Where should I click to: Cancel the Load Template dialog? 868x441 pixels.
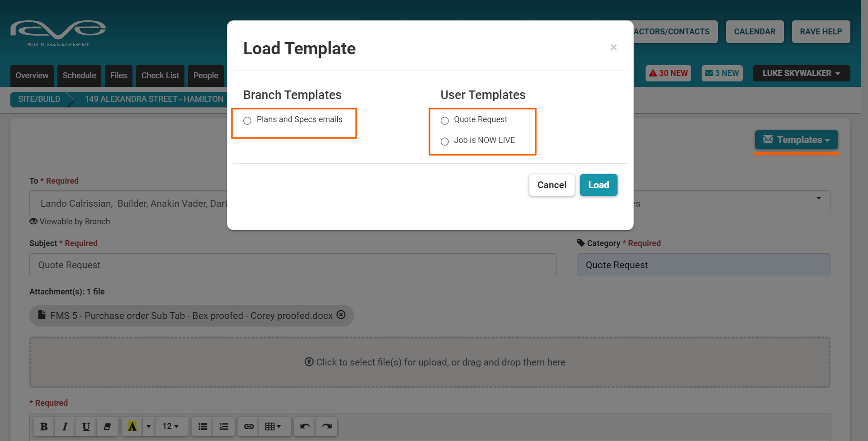(x=552, y=185)
